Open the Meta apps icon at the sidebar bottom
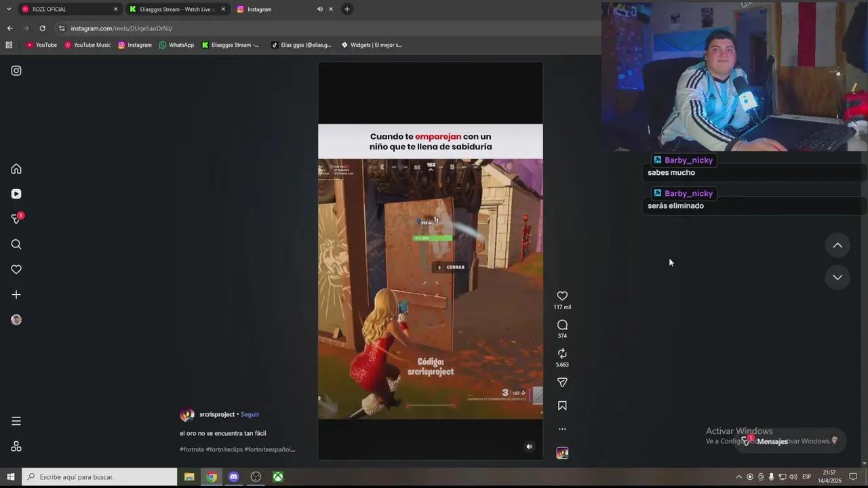 coord(16,446)
